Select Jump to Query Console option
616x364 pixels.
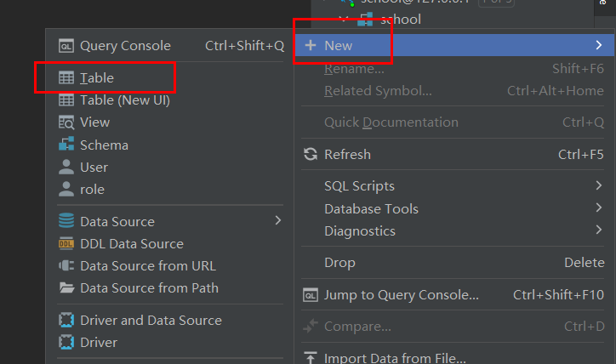(x=401, y=295)
